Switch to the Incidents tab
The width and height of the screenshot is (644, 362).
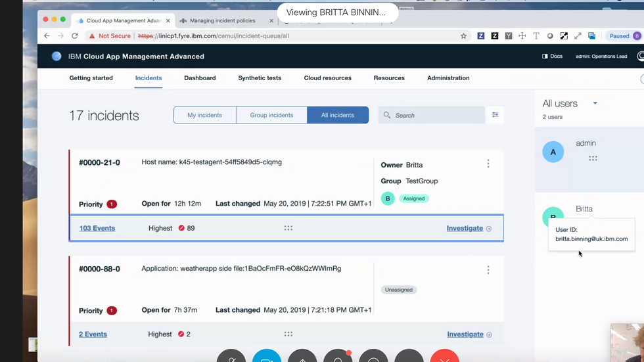[149, 78]
